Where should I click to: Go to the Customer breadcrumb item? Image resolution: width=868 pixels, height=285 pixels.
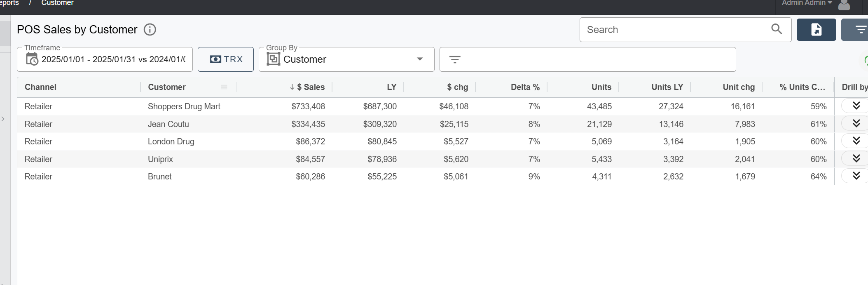57,3
